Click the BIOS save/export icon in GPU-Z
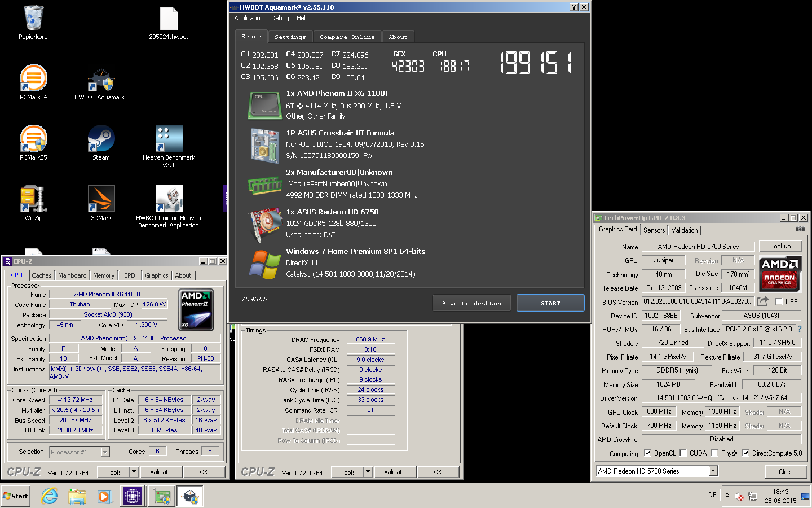Viewport: 812px width, 508px height. coord(762,301)
